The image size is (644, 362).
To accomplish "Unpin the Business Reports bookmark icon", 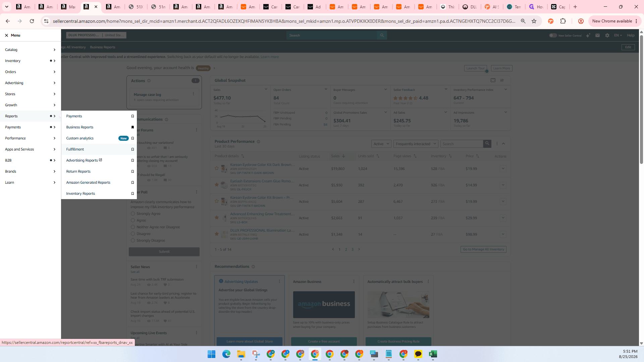I will tap(132, 127).
